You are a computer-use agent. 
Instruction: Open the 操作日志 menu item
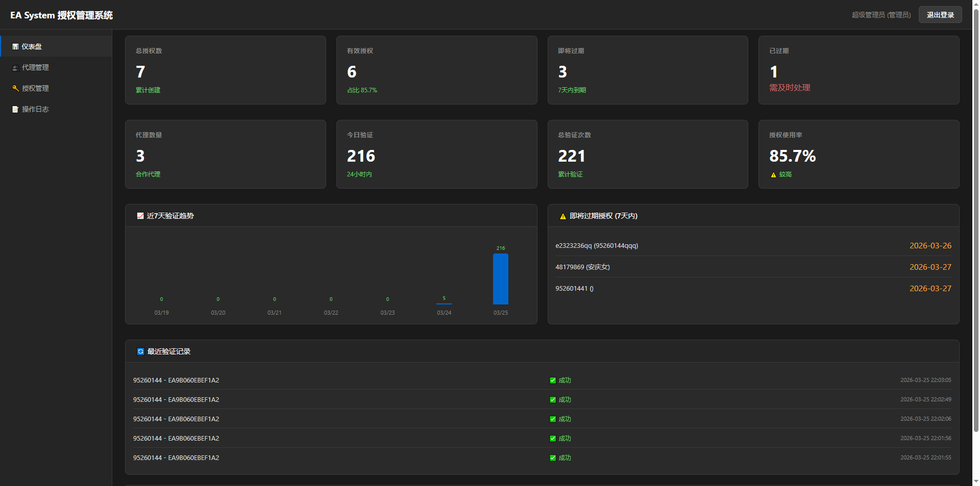click(56, 109)
